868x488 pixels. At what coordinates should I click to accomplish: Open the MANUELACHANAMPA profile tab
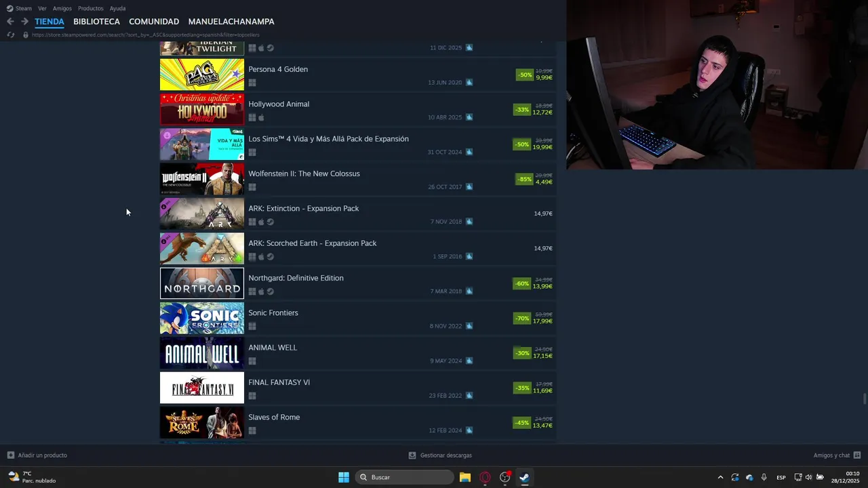click(231, 22)
